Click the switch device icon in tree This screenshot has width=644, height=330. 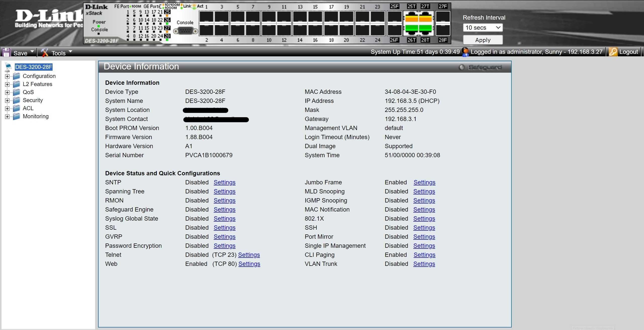click(8, 67)
